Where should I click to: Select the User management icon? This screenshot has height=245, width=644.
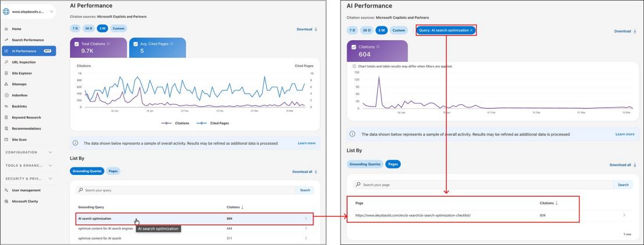[6, 190]
